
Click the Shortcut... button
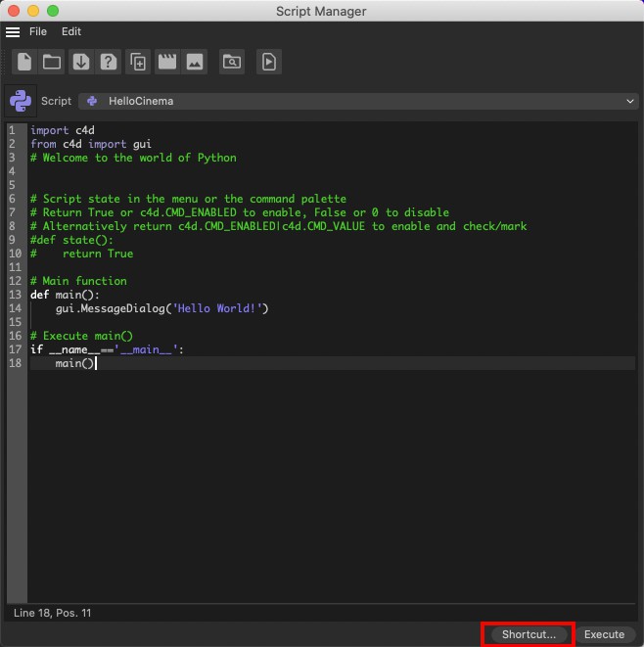coord(529,634)
